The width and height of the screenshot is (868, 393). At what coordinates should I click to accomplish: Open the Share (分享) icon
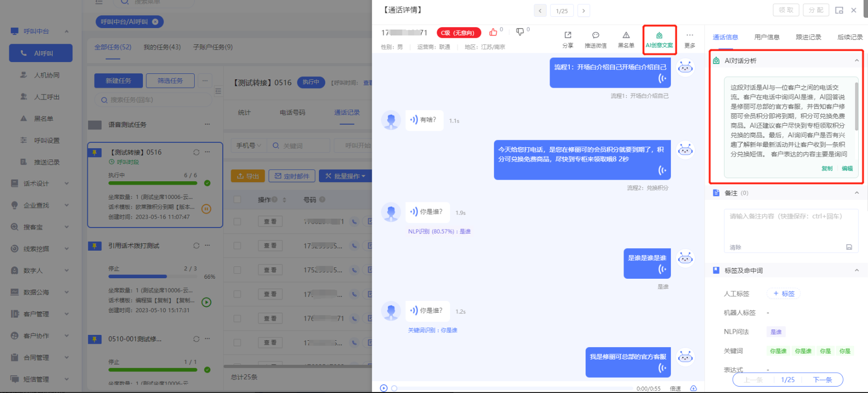(568, 35)
